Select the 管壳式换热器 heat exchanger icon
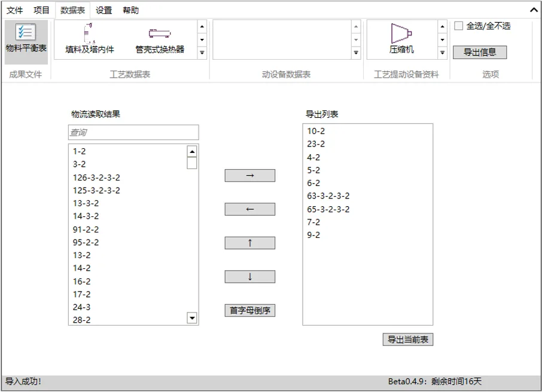Image resolution: width=542 pixels, height=392 pixels. point(160,41)
